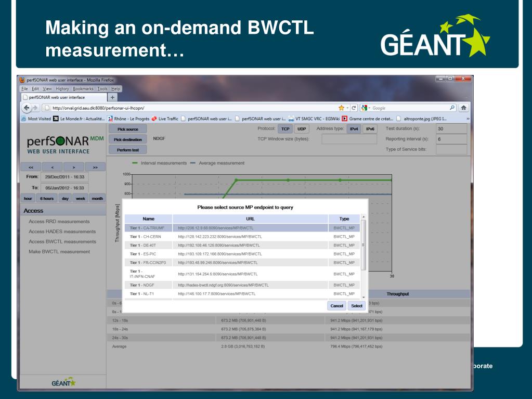Sort by the Name column header
The image size is (532, 399).
click(149, 219)
